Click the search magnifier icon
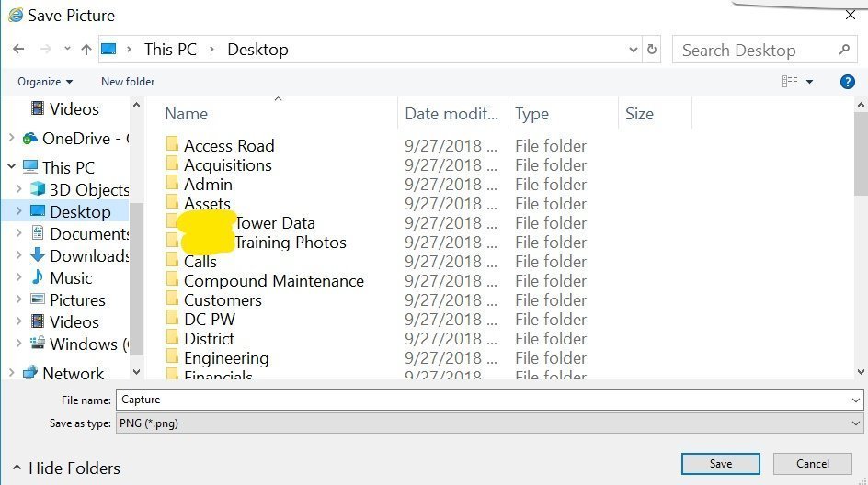The image size is (868, 485). (844, 50)
